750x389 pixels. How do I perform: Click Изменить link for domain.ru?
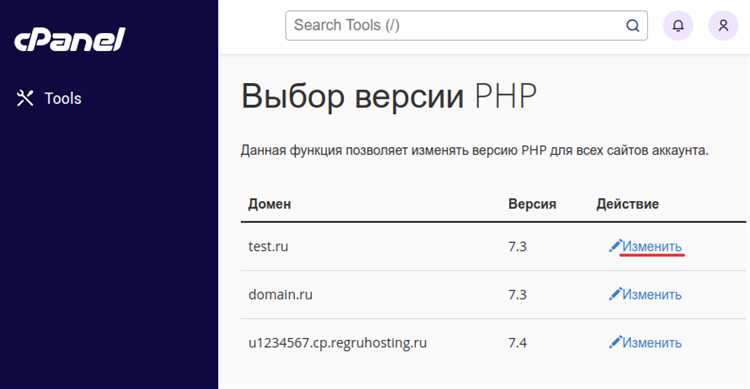pyautogui.click(x=651, y=294)
